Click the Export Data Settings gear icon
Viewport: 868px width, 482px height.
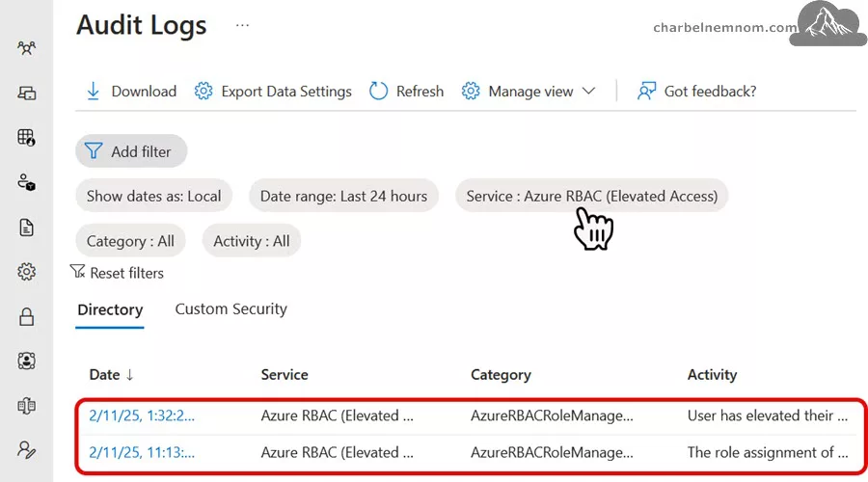203,91
